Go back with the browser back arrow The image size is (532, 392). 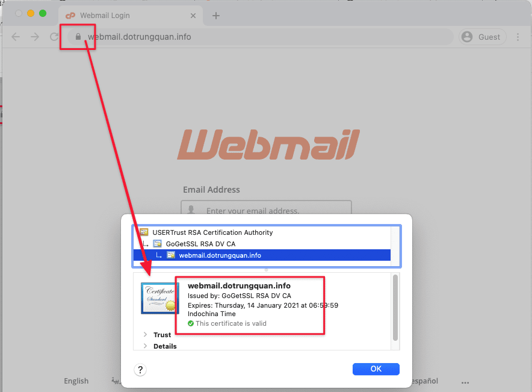coord(16,37)
